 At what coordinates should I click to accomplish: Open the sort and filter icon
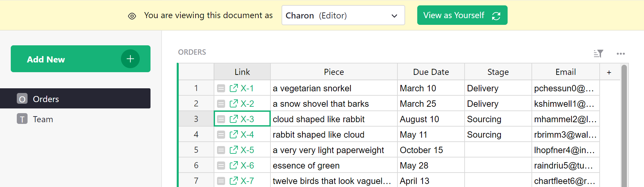598,54
